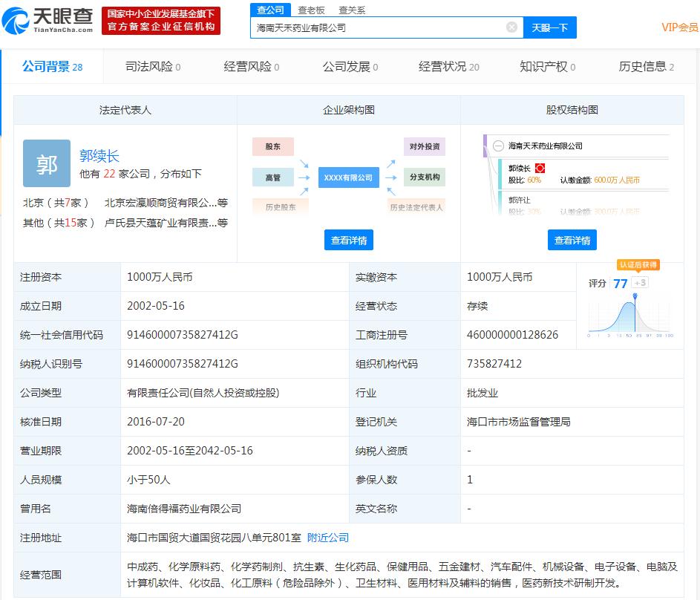This screenshot has height=600, width=700.
Task: Click the 股东 box in structure diagram
Action: pyautogui.click(x=272, y=146)
